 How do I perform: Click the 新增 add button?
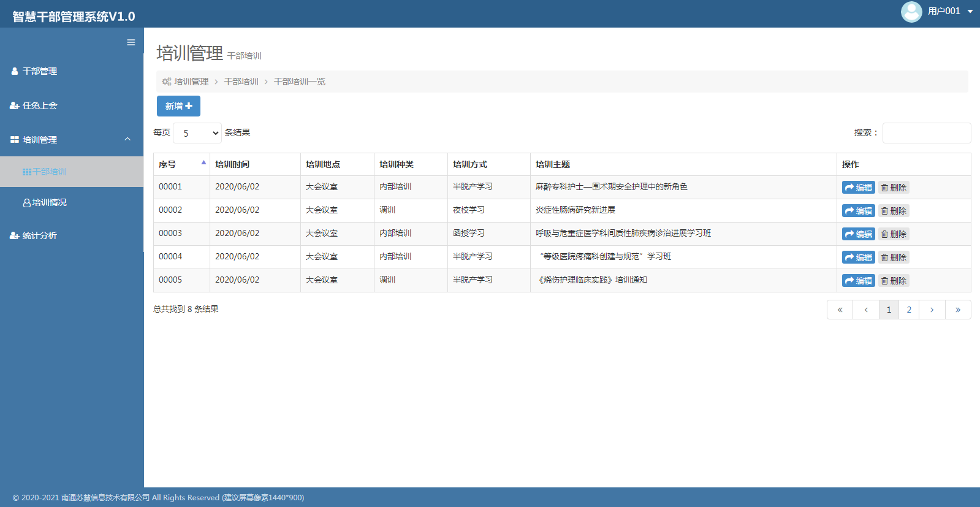[x=178, y=106]
